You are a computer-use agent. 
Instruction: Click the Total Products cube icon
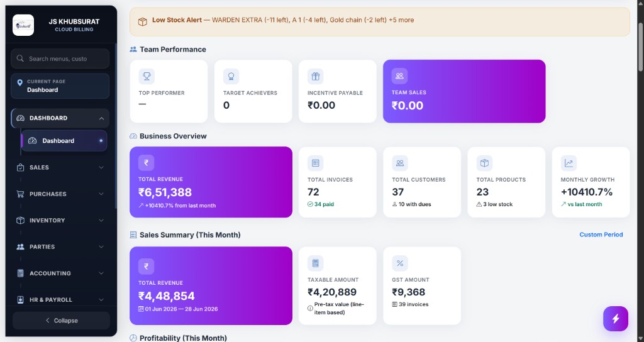pyautogui.click(x=484, y=163)
